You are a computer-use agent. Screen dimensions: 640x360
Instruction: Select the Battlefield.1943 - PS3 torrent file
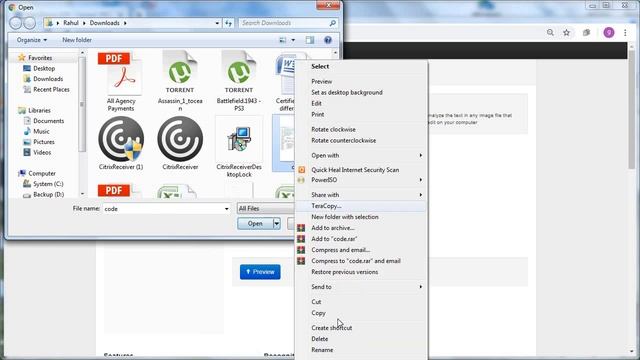click(x=239, y=82)
